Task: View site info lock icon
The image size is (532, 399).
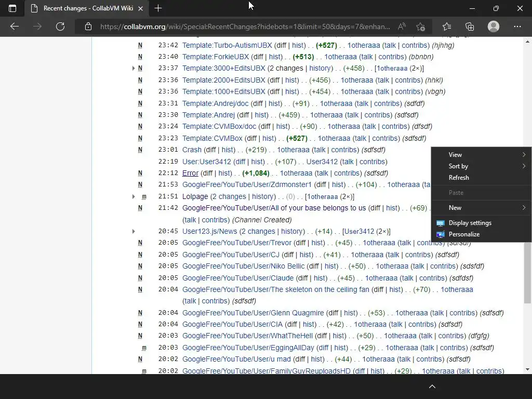Action: [x=88, y=26]
